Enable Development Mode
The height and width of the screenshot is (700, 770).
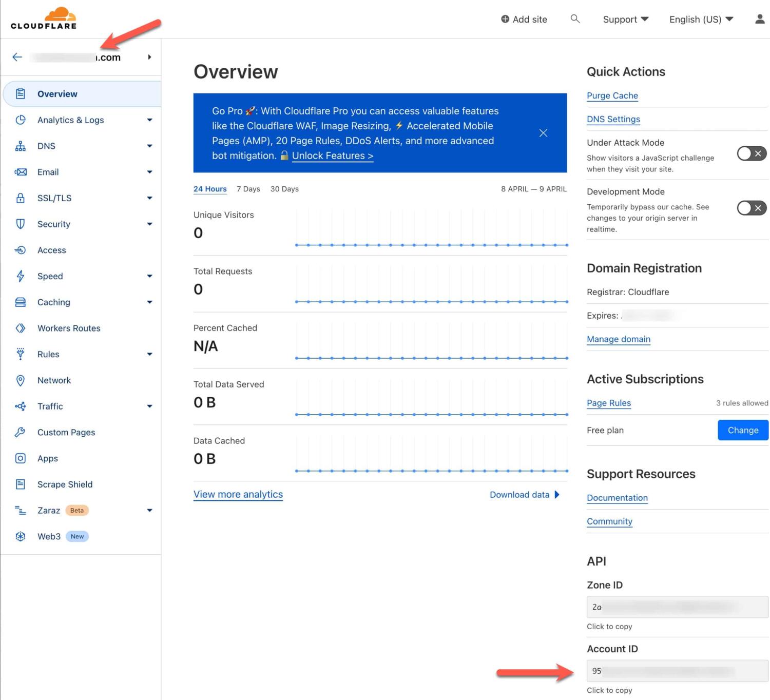coord(751,208)
